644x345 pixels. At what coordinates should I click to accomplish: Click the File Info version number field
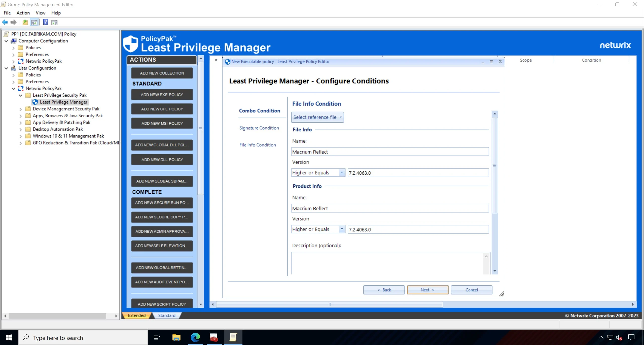(x=418, y=173)
